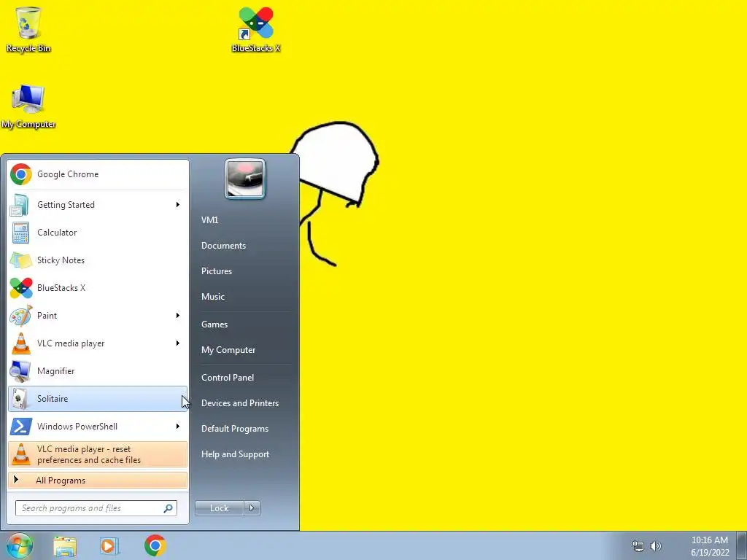This screenshot has height=560, width=747.
Task: Click the network tray icon
Action: click(638, 546)
